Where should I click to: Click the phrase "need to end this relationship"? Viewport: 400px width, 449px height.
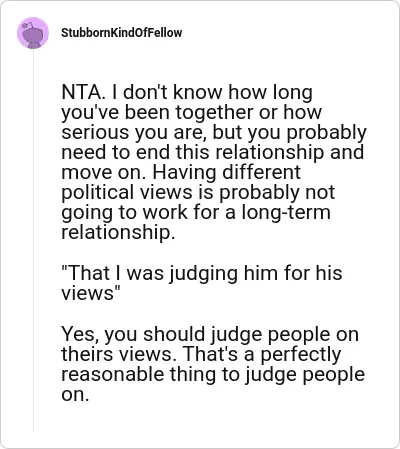pos(193,152)
